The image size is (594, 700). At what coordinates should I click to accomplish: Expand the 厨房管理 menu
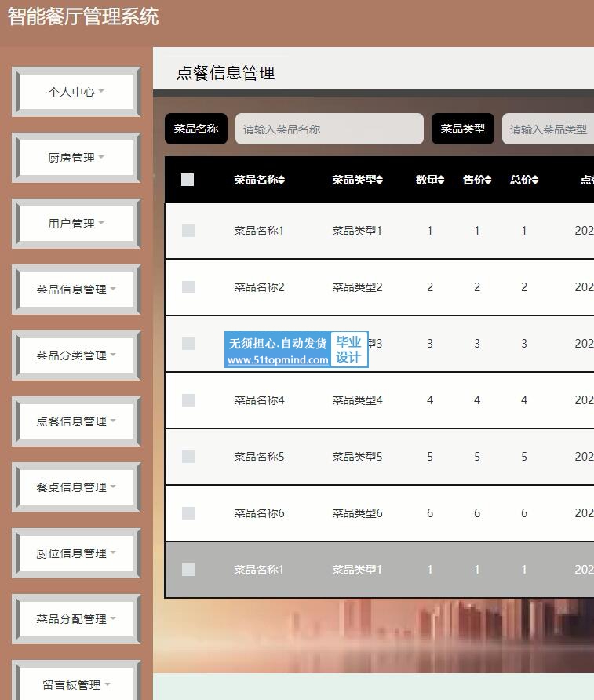pos(76,158)
